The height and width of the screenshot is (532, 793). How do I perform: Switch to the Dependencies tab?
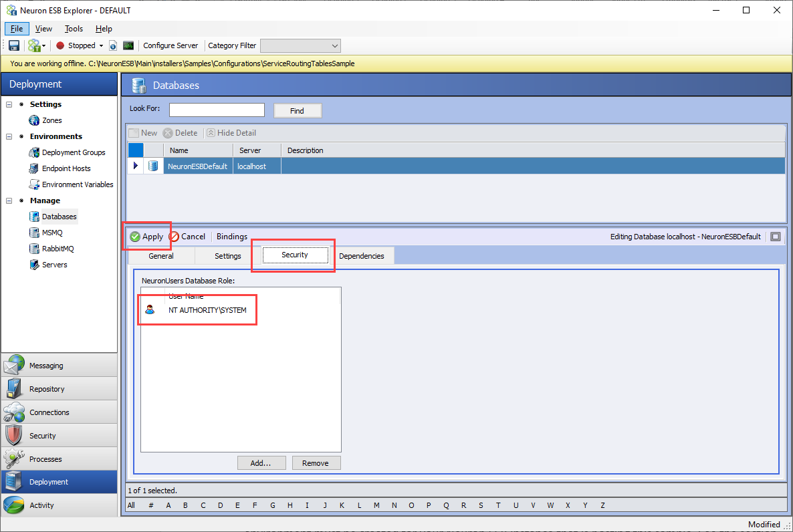pyautogui.click(x=362, y=256)
